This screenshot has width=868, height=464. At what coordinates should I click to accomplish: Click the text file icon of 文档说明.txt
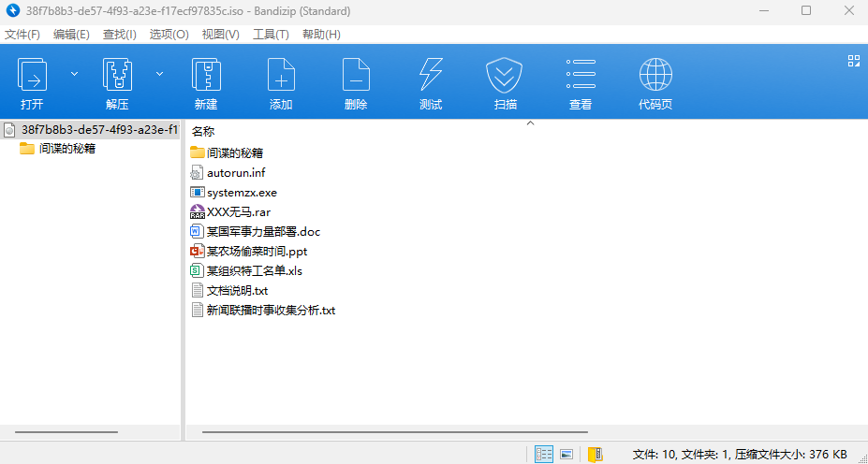click(197, 290)
